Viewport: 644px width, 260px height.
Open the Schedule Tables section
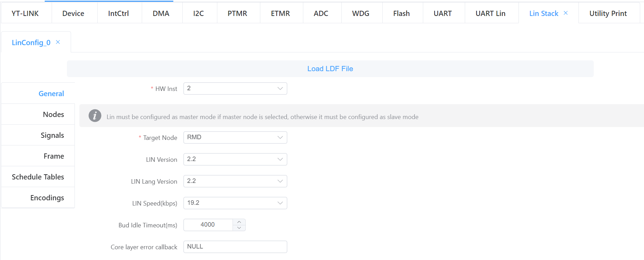pos(38,177)
